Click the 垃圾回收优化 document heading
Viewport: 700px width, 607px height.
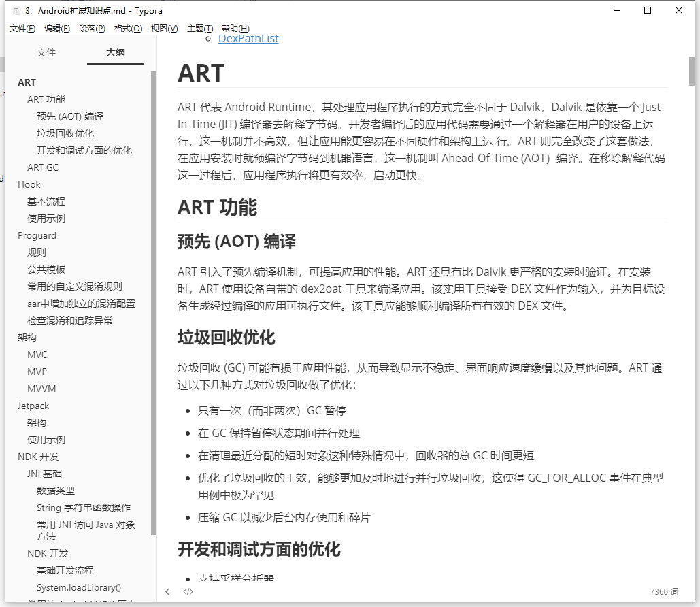pos(227,338)
